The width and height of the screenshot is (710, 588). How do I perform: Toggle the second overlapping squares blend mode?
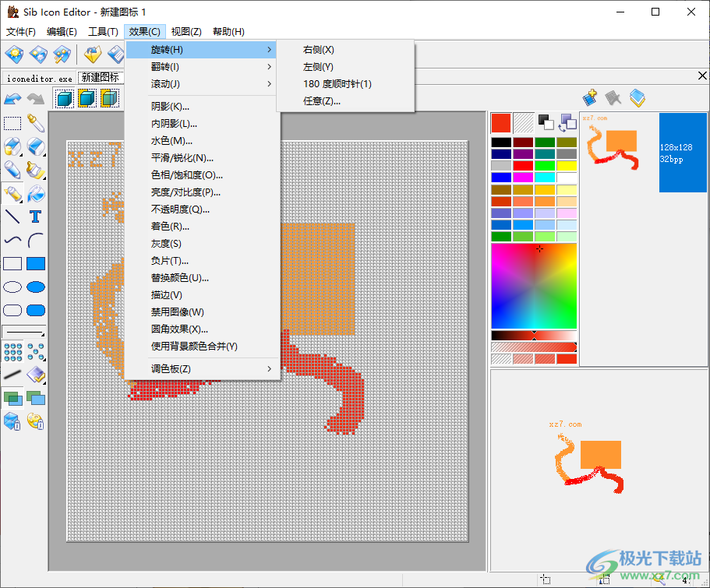(x=36, y=398)
